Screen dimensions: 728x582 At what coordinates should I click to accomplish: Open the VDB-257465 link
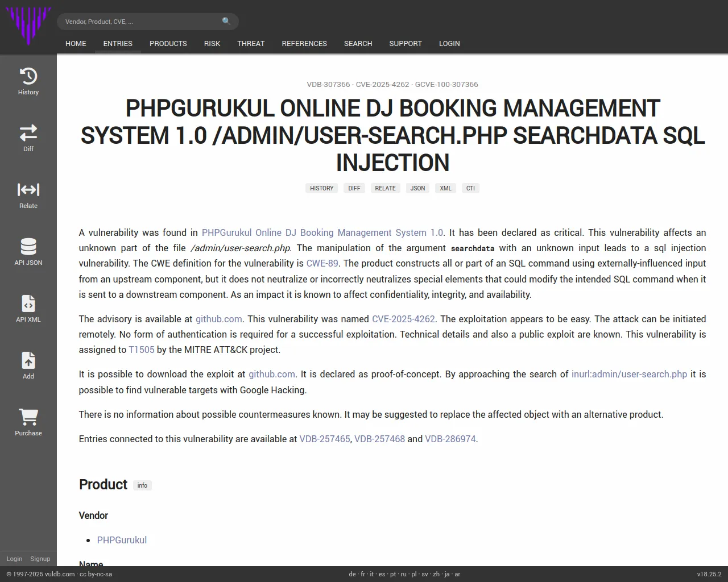pyautogui.click(x=325, y=439)
